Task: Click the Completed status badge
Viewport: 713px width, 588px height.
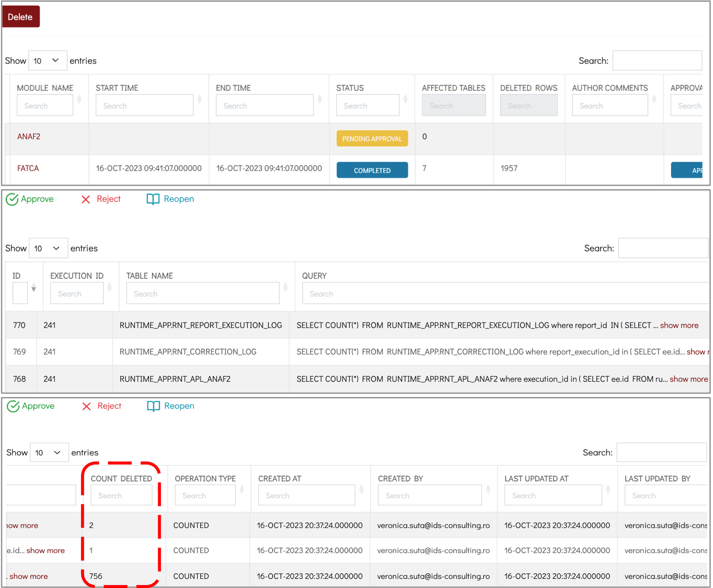Action: pos(372,170)
